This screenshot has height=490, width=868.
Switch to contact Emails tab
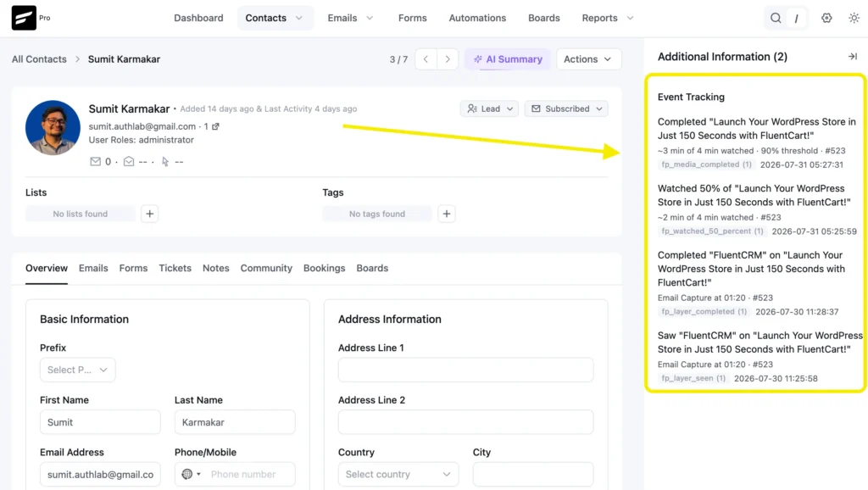[93, 268]
